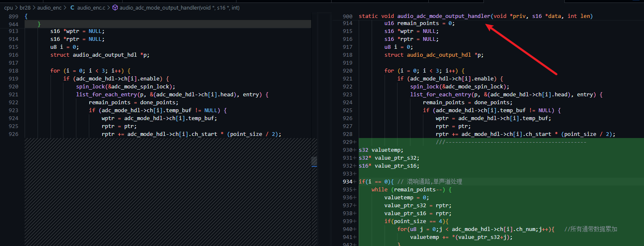
Task: Click list_for_each_entry on left line 921
Action: click(172, 95)
